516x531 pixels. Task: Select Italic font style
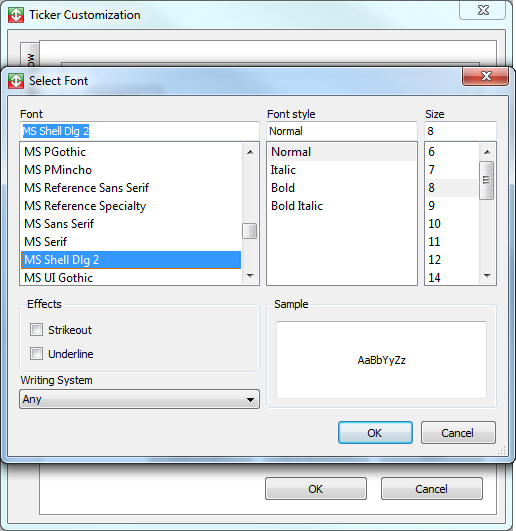[283, 170]
